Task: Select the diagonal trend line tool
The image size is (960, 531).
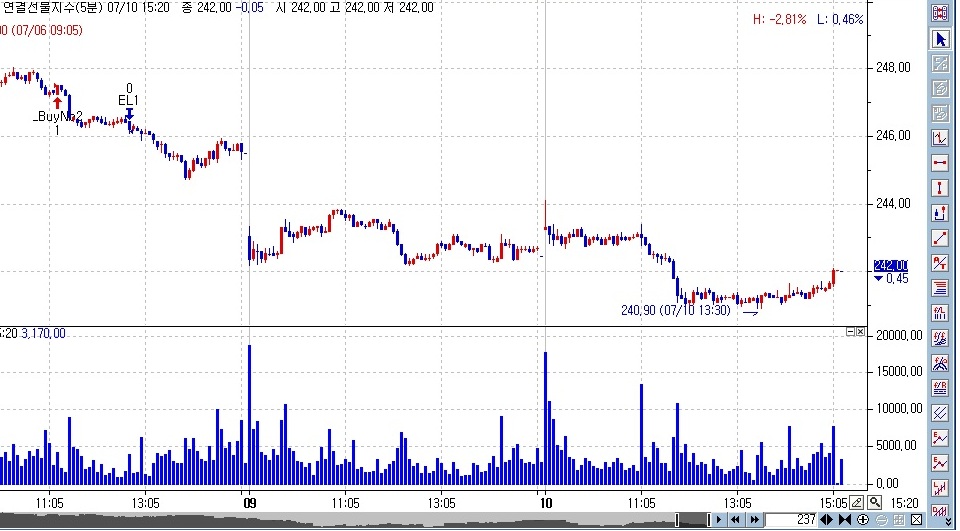Action: point(940,238)
